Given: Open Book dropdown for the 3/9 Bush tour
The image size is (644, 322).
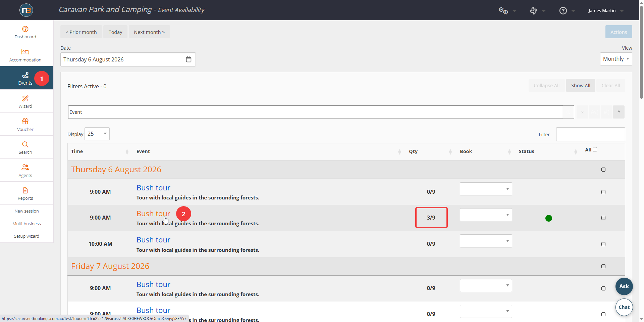Looking at the screenshot, I should (486, 215).
